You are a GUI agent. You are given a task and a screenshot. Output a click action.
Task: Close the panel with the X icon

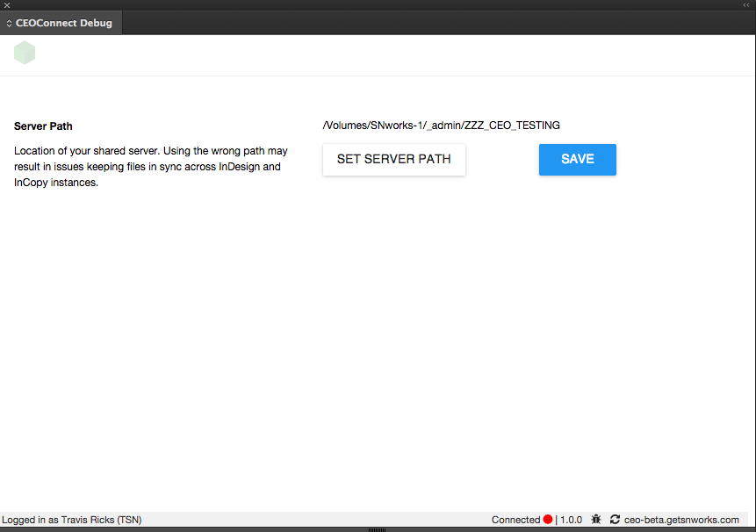click(x=7, y=5)
